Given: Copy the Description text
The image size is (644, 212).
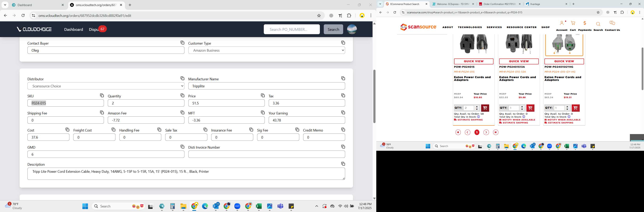Looking at the screenshot, I should [343, 164].
